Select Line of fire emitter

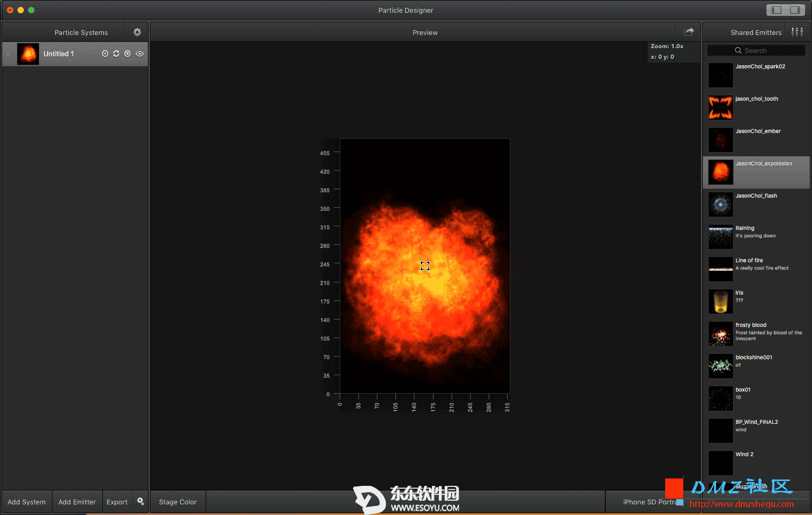[x=756, y=269]
